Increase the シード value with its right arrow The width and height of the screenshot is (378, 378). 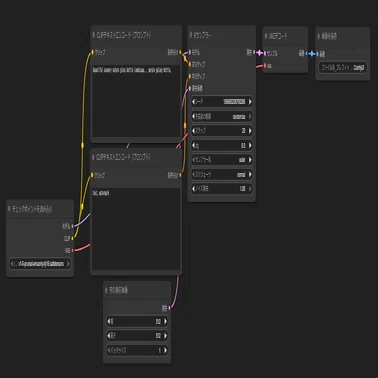[249, 102]
